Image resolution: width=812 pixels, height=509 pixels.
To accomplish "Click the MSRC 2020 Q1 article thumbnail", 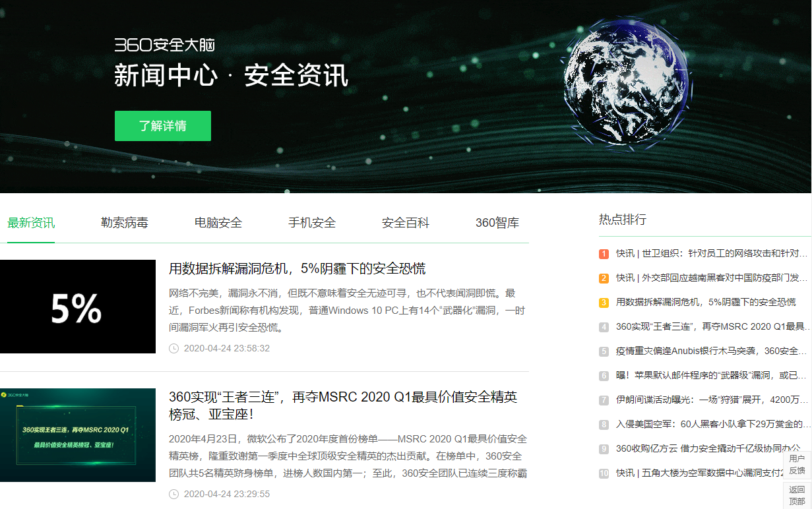I will point(78,435).
